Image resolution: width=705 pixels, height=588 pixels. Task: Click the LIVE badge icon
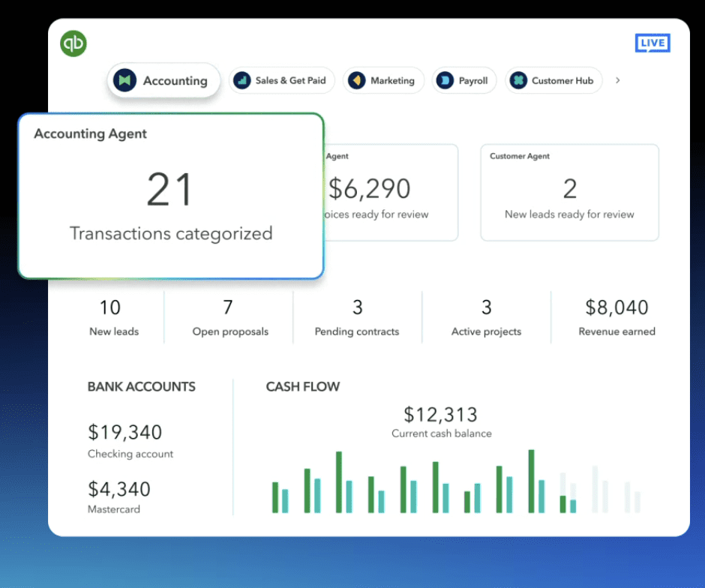point(652,43)
